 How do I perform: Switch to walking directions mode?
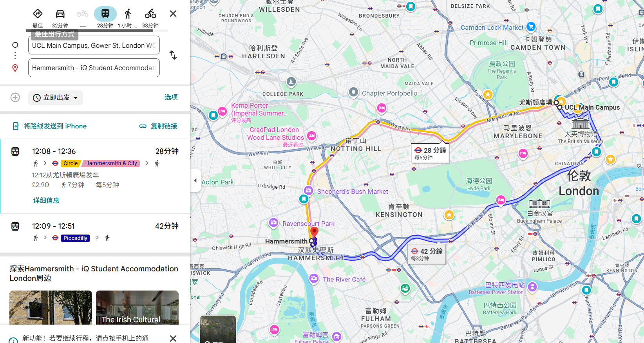(128, 18)
